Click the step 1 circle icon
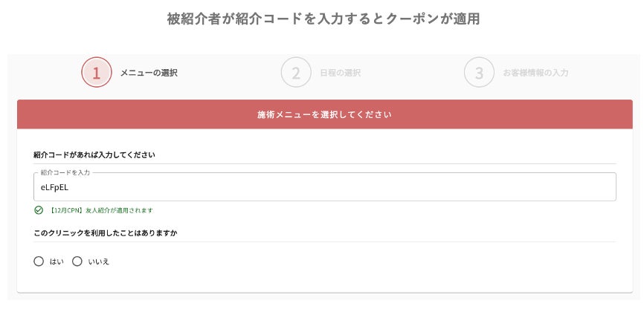The width and height of the screenshot is (644, 309). (96, 72)
